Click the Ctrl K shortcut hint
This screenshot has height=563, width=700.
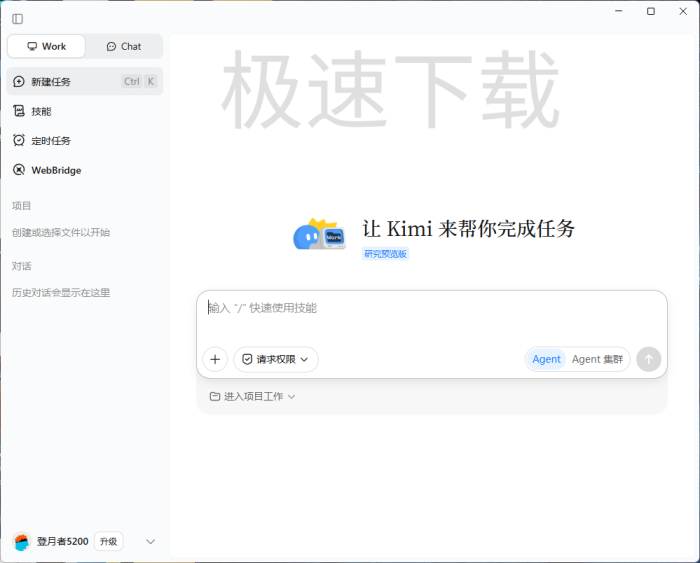(x=139, y=81)
